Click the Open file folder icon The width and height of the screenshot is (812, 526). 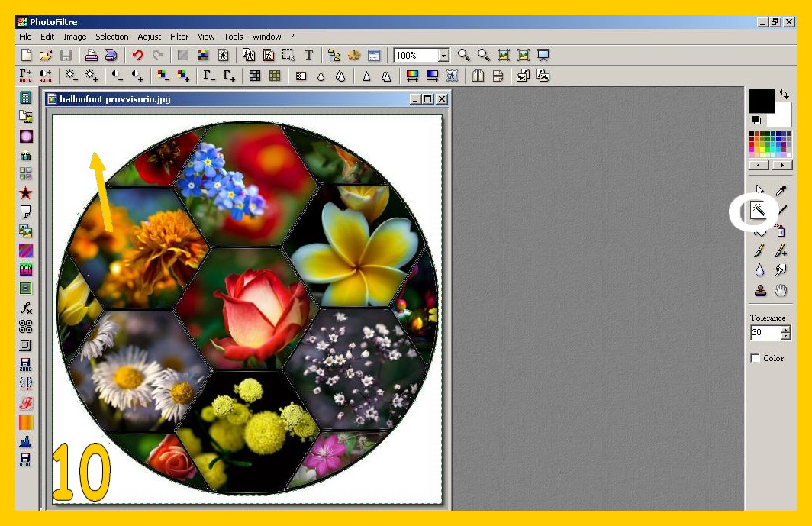click(x=46, y=55)
